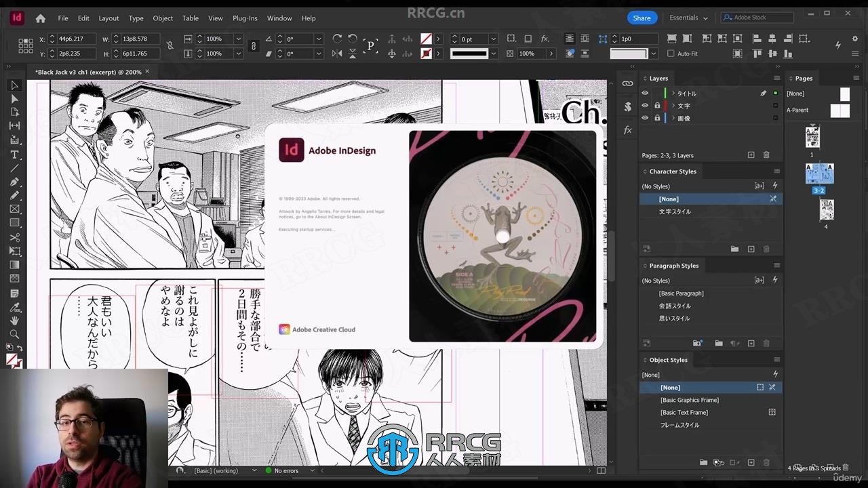Select the Scissors tool
The width and height of the screenshot is (868, 488).
pyautogui.click(x=14, y=238)
